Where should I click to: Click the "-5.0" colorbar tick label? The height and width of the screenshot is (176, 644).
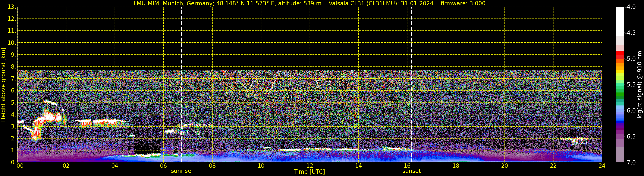(631, 59)
